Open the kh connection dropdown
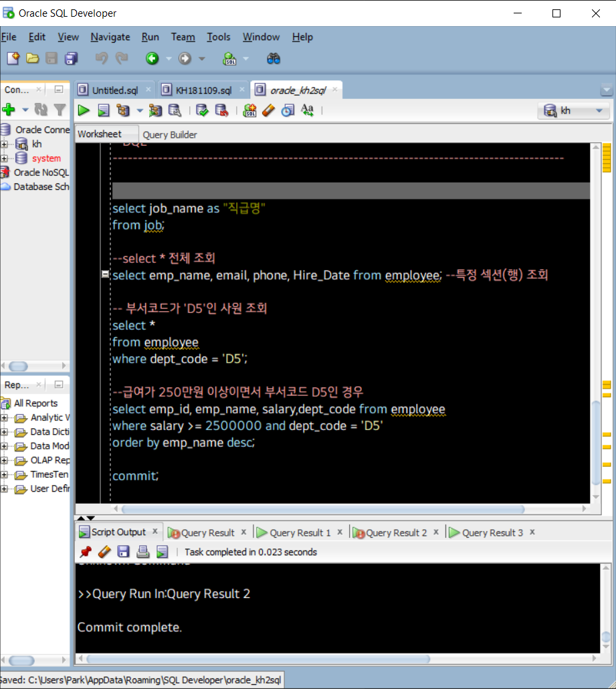This screenshot has width=616, height=689. coord(599,110)
